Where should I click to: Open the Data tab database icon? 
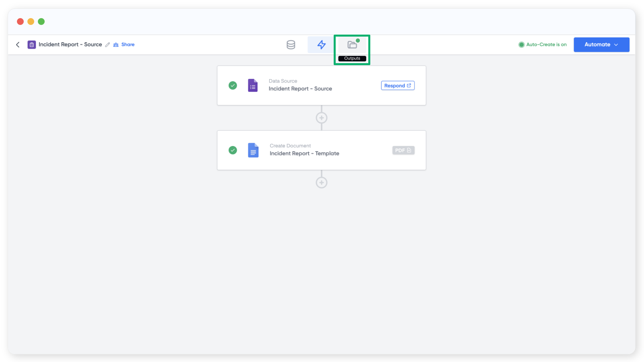(291, 45)
